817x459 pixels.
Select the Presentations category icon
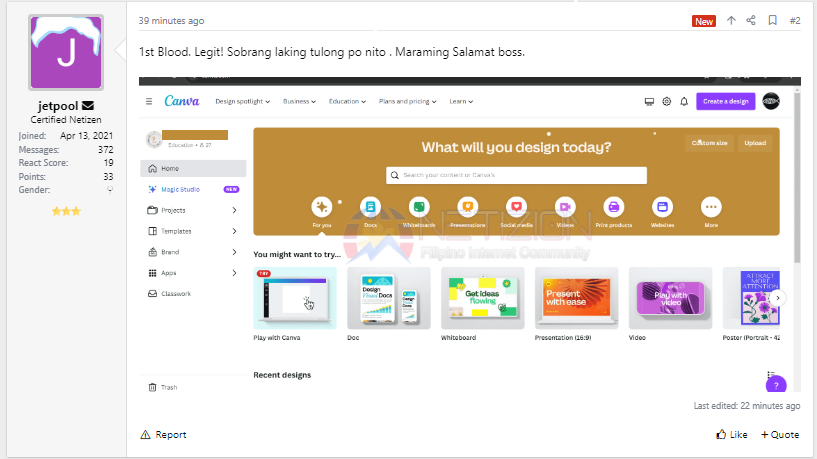468,207
